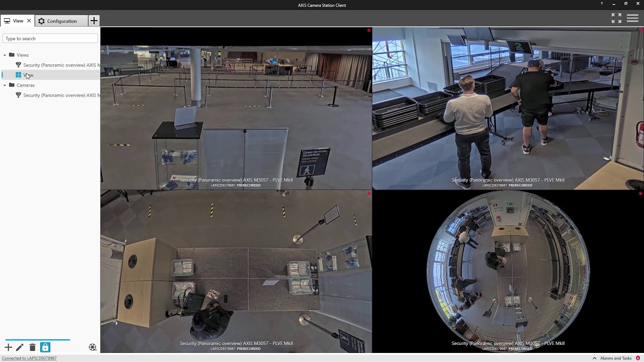Select the split View item in tree
The width and height of the screenshot is (644, 362).
tap(28, 75)
